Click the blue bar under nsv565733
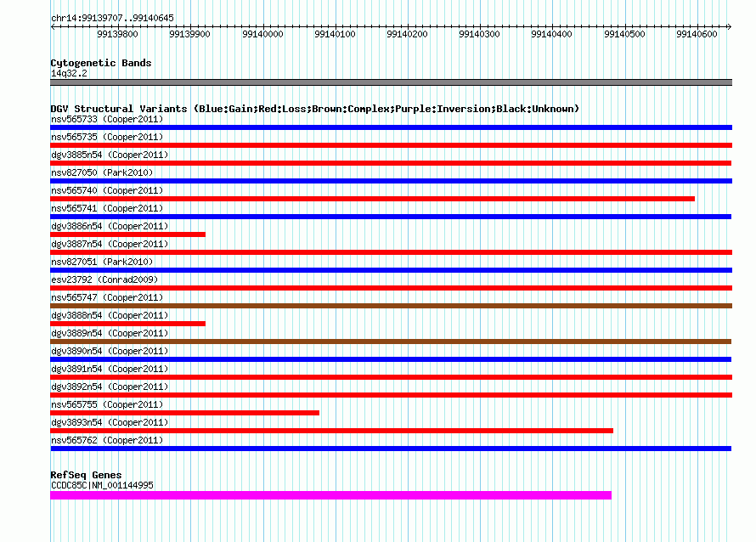This screenshot has width=756, height=542. 391,127
